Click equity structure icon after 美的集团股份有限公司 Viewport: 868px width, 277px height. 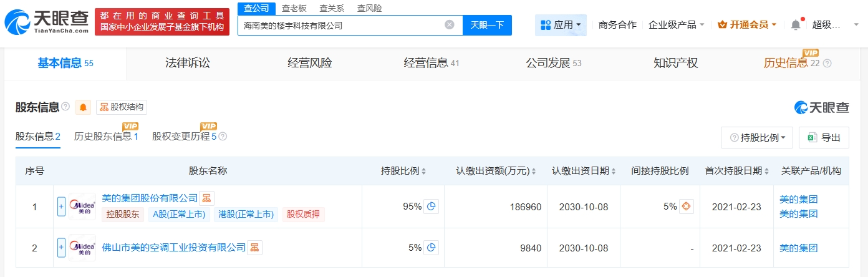pyautogui.click(x=206, y=198)
